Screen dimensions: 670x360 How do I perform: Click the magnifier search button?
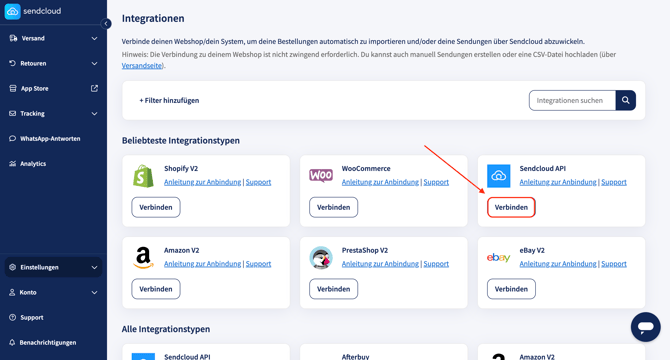tap(626, 100)
